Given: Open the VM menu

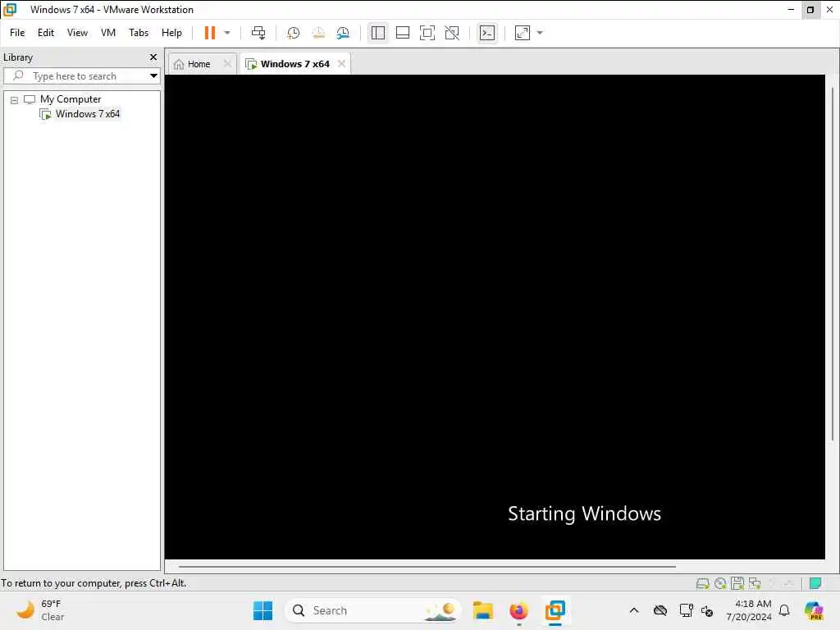Looking at the screenshot, I should coord(108,33).
